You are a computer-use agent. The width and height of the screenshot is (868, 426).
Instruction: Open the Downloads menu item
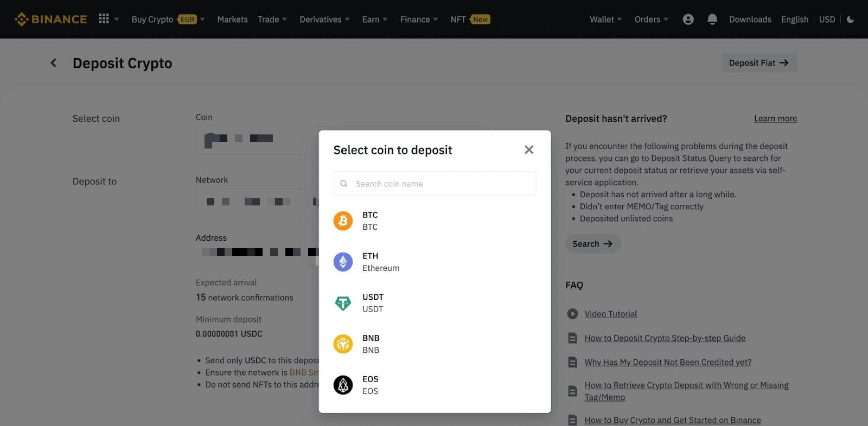pyautogui.click(x=750, y=20)
